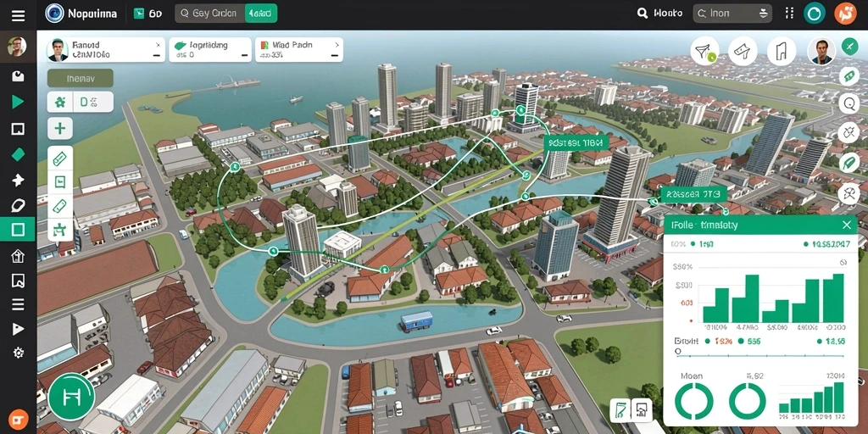This screenshot has height=434, width=868.
Task: Click the paper plane icon above map
Action: pyautogui.click(x=704, y=52)
